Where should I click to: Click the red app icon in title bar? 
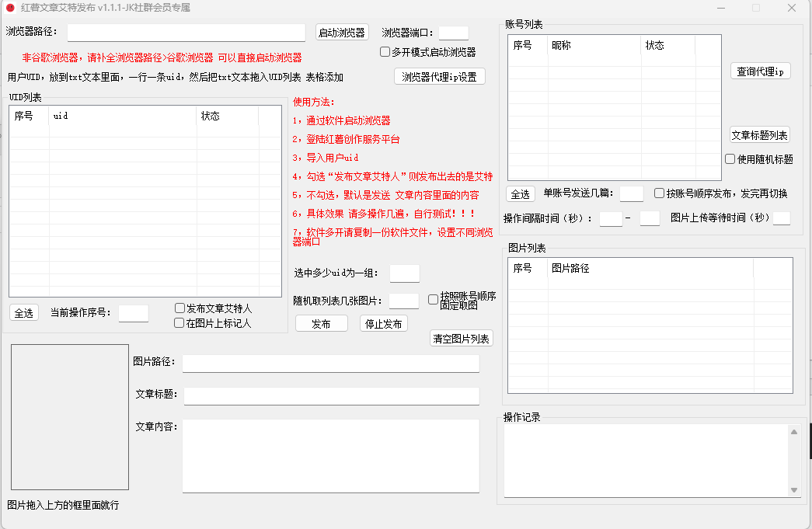coord(10,8)
